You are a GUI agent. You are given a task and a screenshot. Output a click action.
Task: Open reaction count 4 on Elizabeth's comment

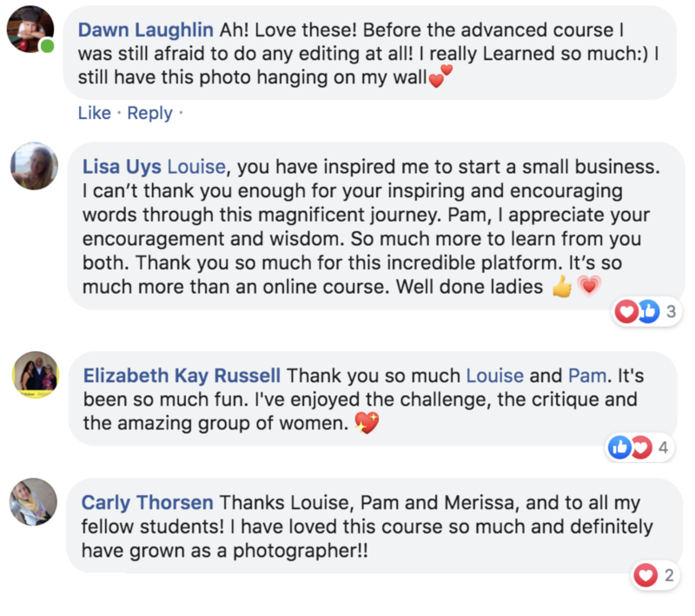pyautogui.click(x=664, y=448)
